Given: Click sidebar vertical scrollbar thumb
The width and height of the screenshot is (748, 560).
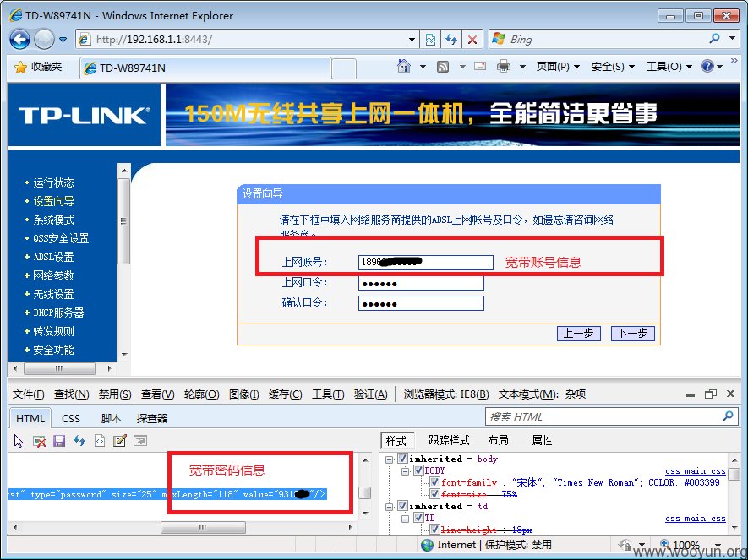Looking at the screenshot, I should point(123,221).
